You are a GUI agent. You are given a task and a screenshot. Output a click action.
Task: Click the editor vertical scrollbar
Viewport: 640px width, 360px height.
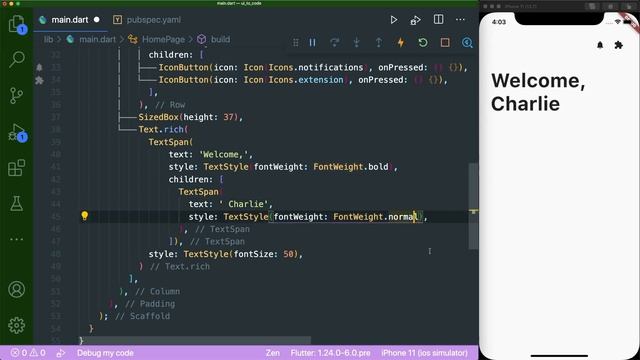[473, 206]
